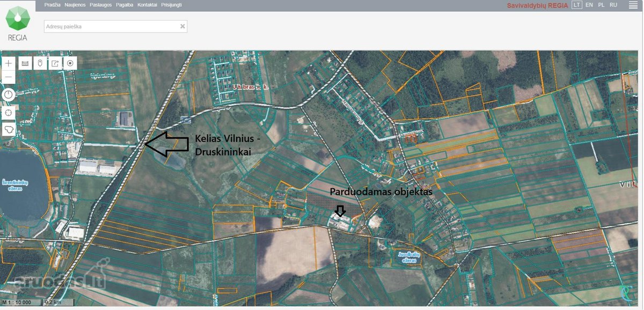Show full Lithuania extent outline button
The width and height of the screenshot is (644, 310).
tap(9, 129)
